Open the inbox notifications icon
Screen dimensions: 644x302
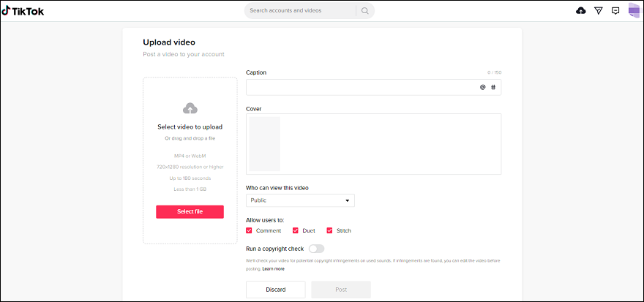pos(615,11)
